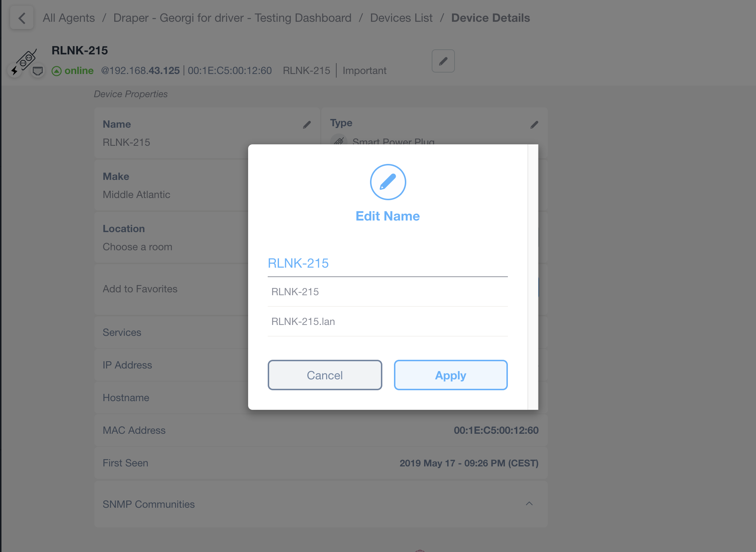The image size is (756, 552).
Task: Click the device edit pencil icon top-right
Action: (443, 61)
